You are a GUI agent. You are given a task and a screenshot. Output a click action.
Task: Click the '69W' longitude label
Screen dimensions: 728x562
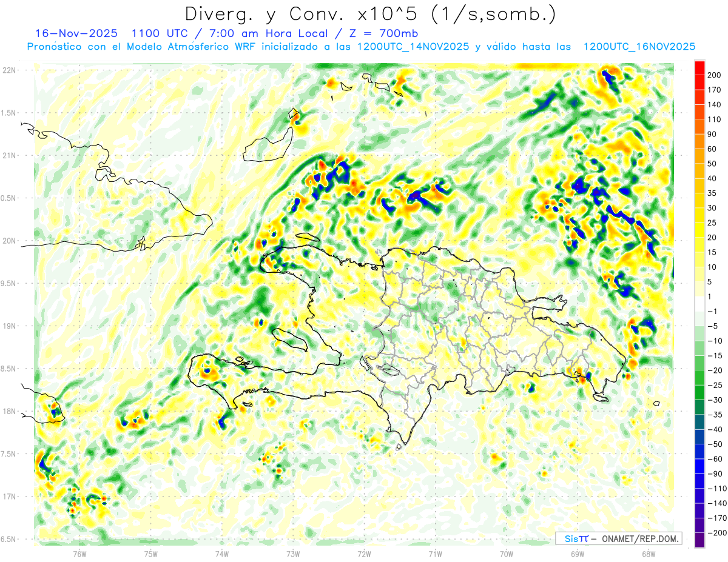click(x=577, y=554)
